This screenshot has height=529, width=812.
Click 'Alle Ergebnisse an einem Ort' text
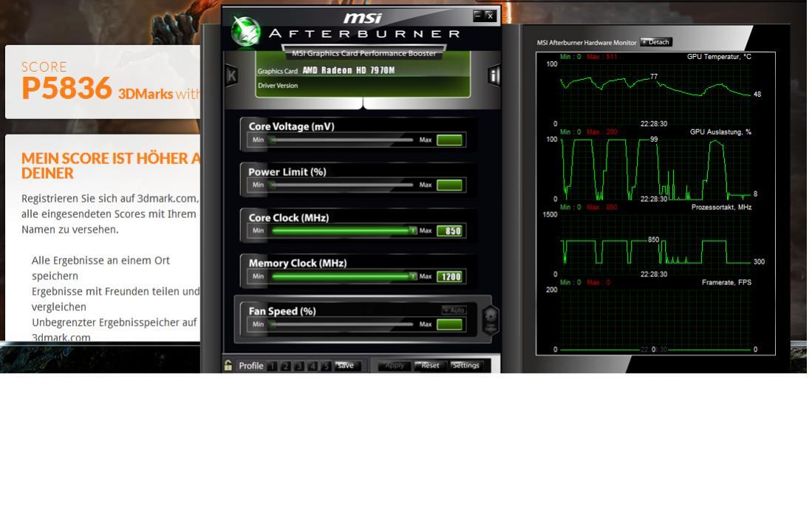pos(100,260)
